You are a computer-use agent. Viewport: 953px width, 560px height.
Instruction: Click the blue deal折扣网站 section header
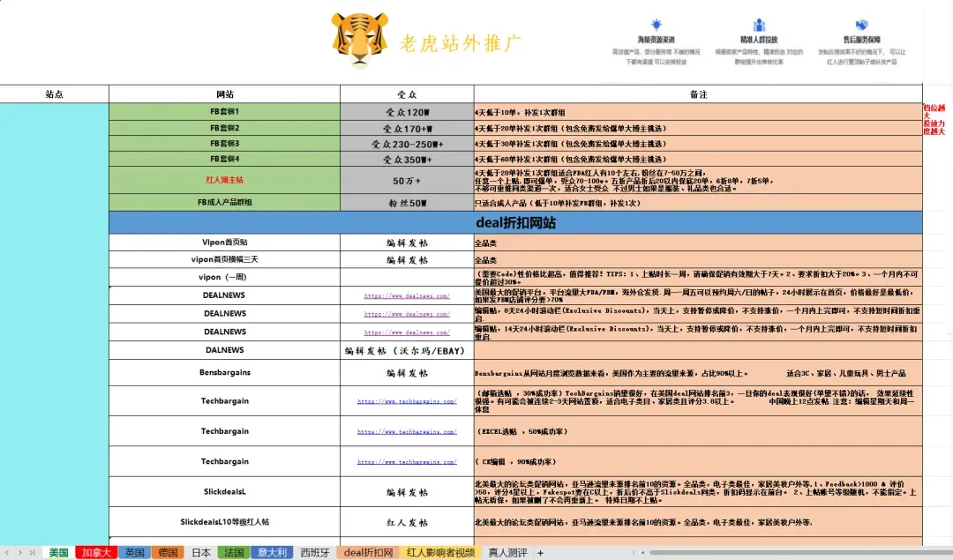(515, 223)
